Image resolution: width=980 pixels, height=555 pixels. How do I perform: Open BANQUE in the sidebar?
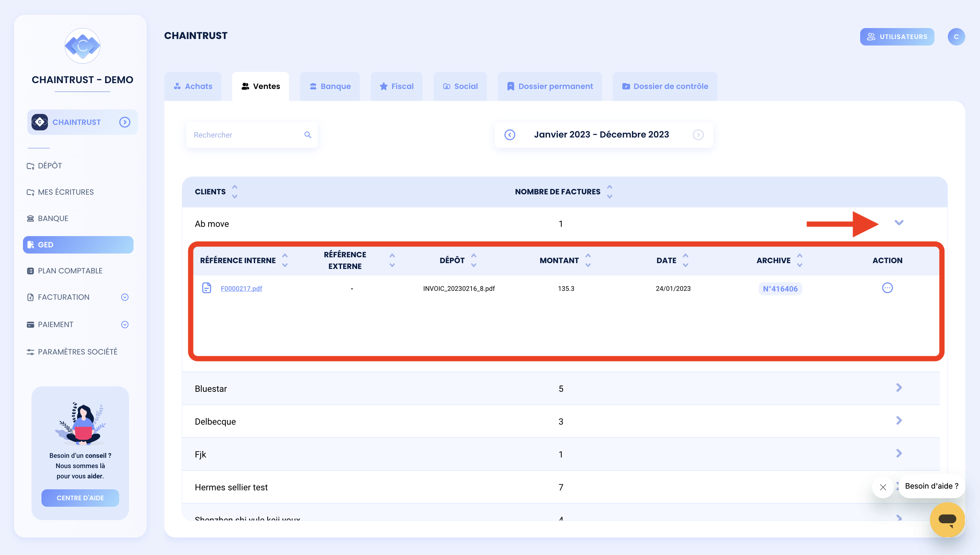coord(53,218)
